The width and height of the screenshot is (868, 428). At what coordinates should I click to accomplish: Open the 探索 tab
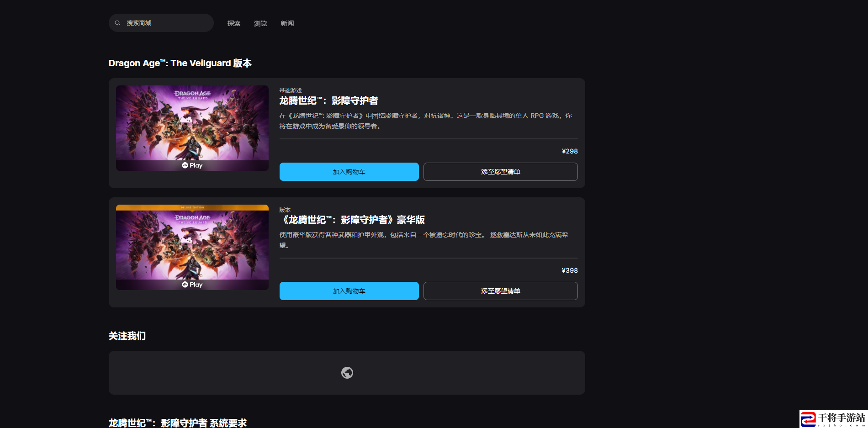234,23
